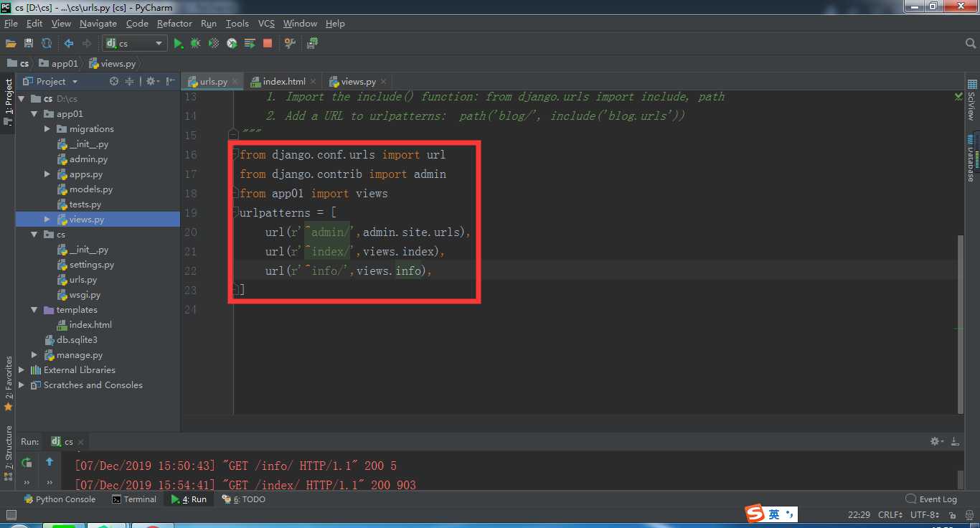Close the urls.py editor tab
This screenshot has width=980, height=528.
(235, 82)
